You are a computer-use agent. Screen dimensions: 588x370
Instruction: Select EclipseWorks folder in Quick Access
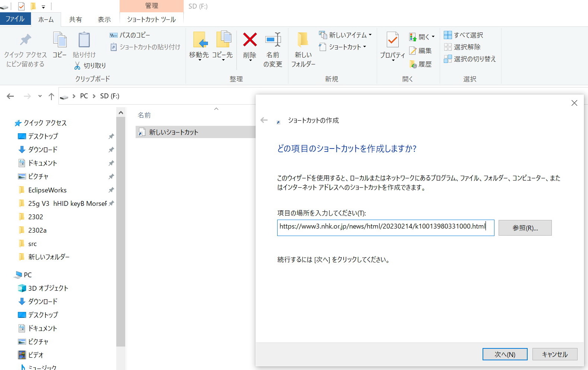47,190
